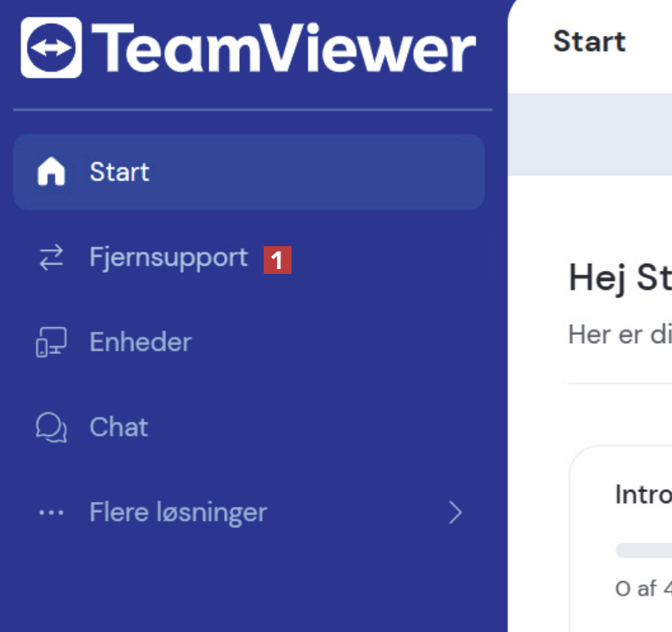Click the 0 af progress counter text
This screenshot has width=672, height=632.
point(643,589)
